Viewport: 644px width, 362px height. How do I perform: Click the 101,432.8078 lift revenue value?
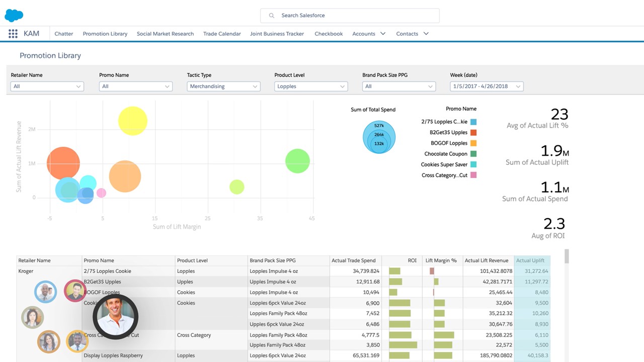496,271
